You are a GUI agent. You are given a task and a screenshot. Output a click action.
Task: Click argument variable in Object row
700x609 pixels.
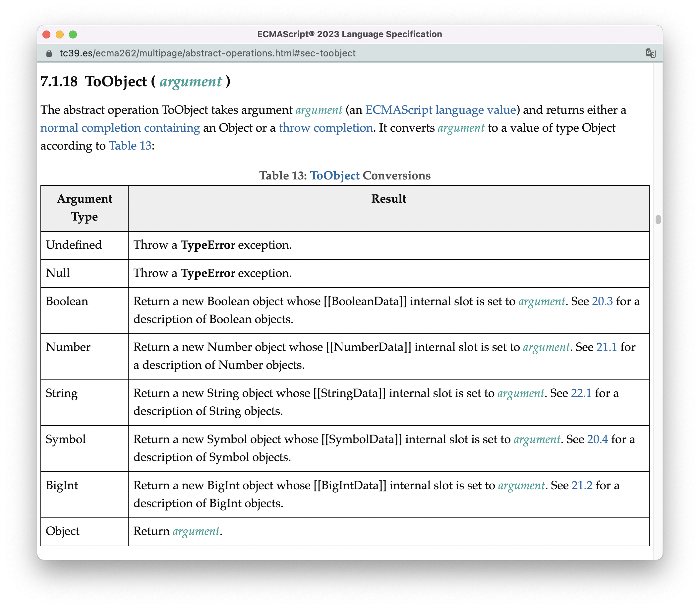[196, 531]
